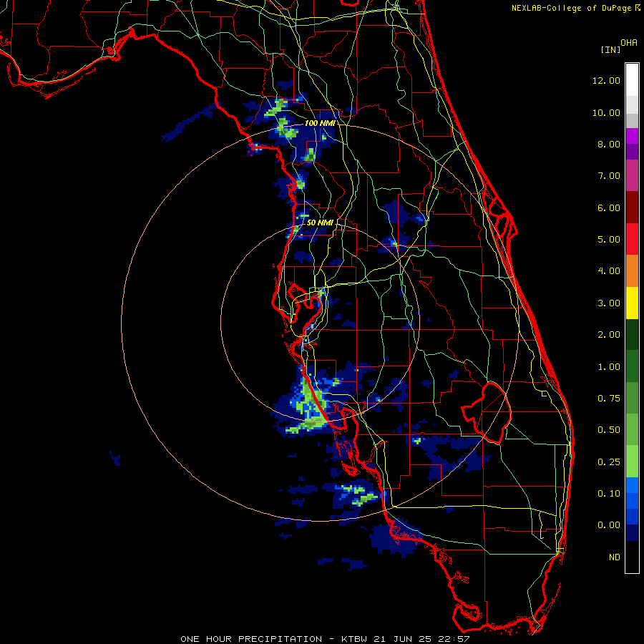Click the 0.00 legend value
644x644 pixels.
(609, 525)
